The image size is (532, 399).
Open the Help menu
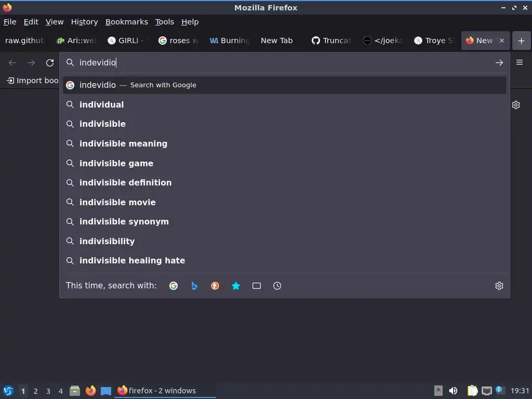[190, 22]
